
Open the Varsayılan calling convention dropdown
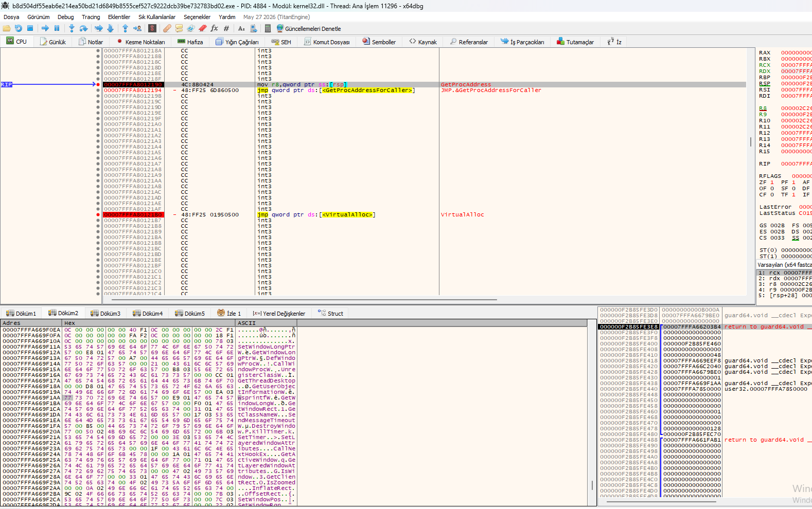point(784,265)
